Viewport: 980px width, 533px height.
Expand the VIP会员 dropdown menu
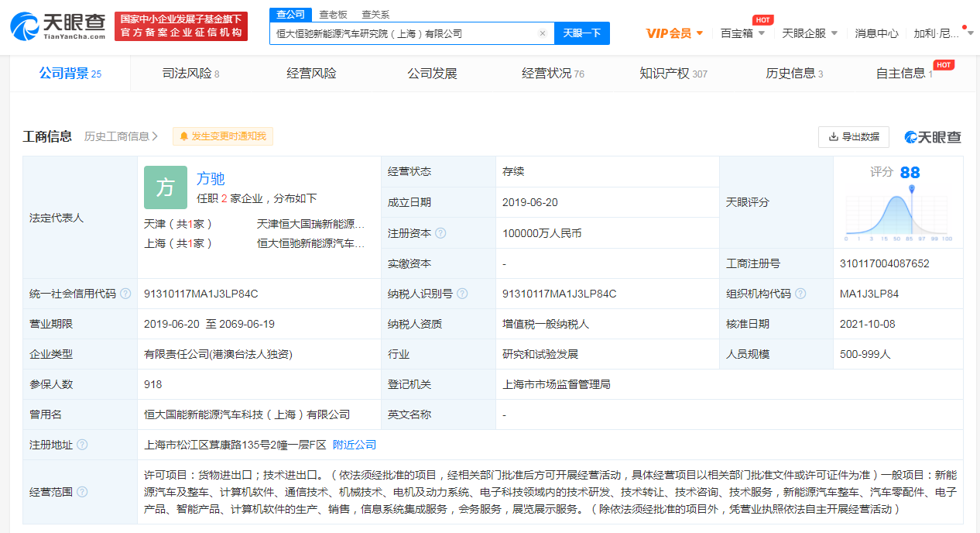click(674, 33)
